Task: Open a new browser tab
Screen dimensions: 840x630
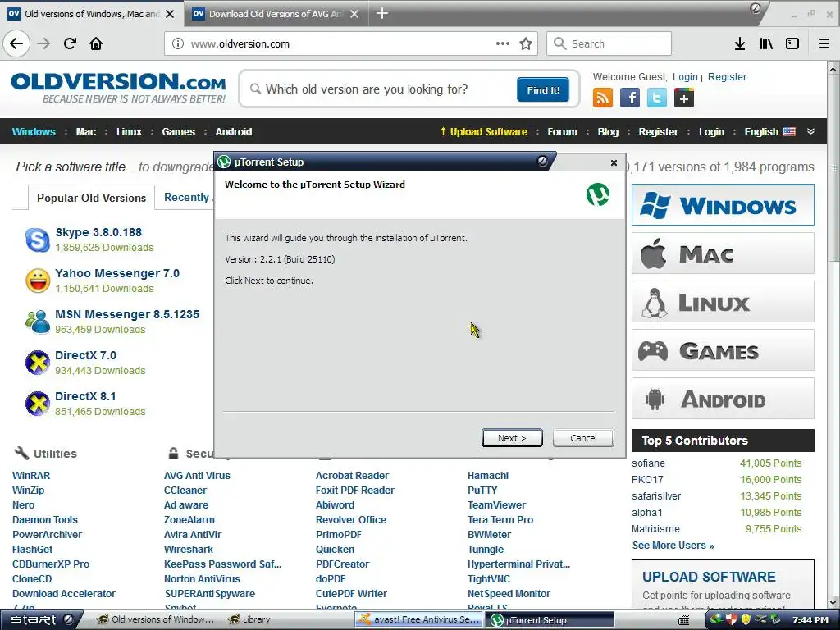Action: (382, 13)
